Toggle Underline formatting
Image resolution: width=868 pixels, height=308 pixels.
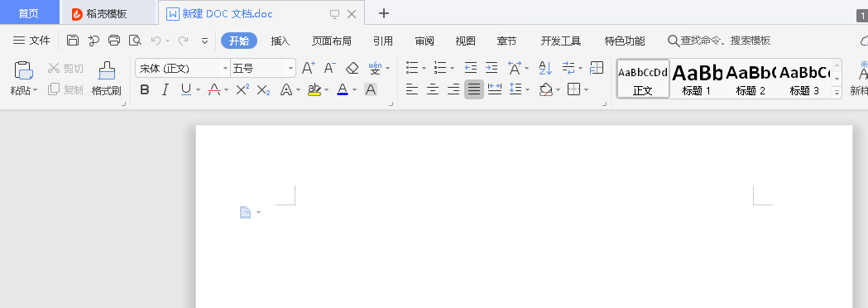186,89
